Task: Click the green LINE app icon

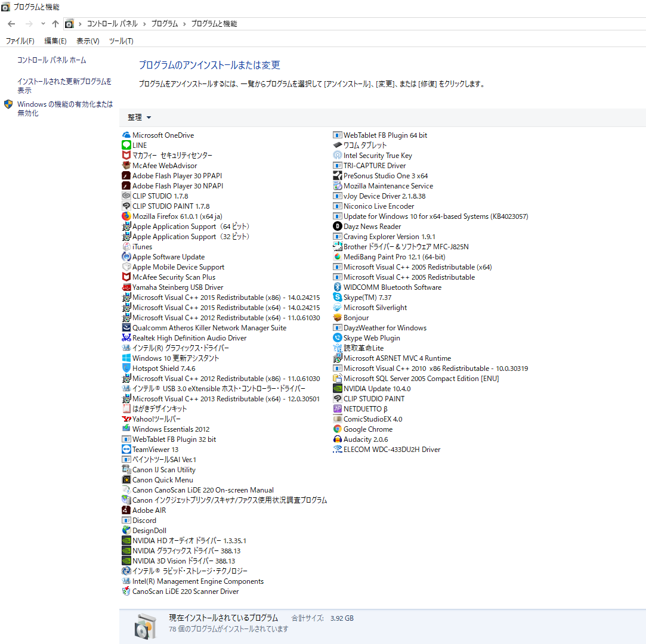Action: [126, 145]
